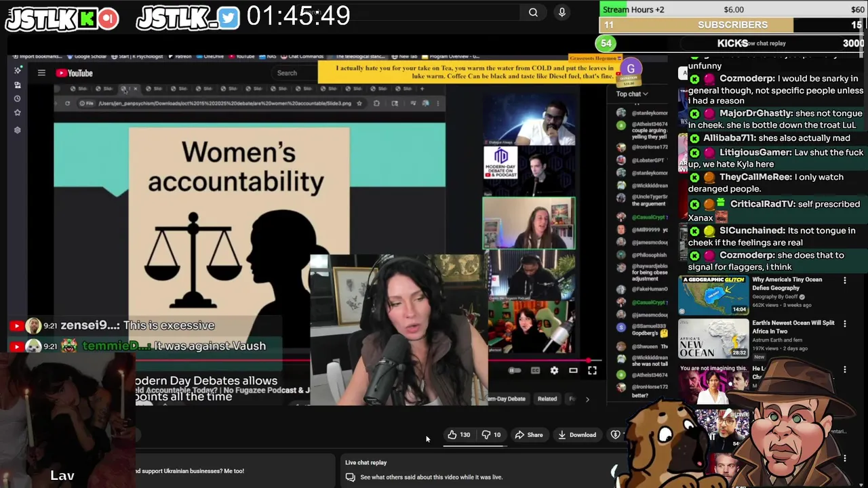Click @Philosophish in Top chat
This screenshot has height=488, width=868.
pos(649,255)
